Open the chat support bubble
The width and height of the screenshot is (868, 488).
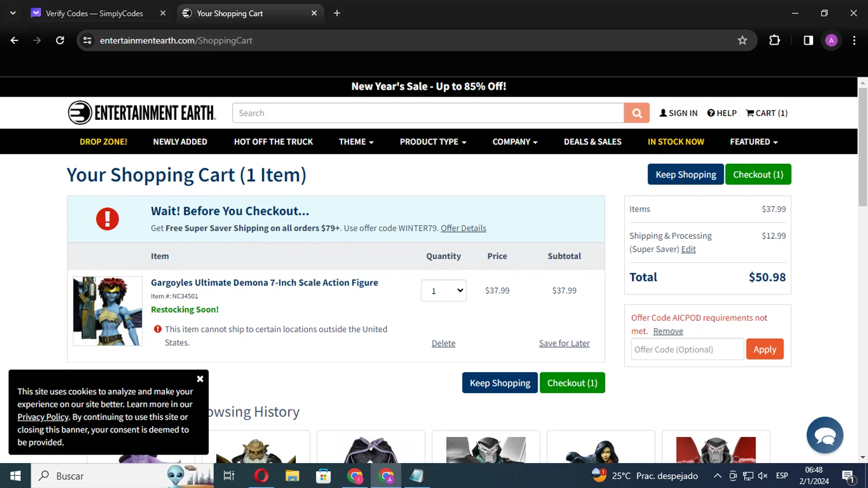825,435
